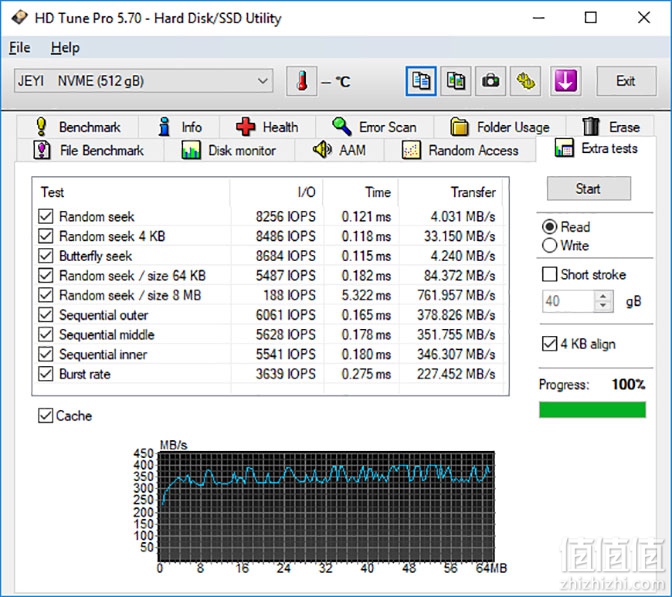Image resolution: width=672 pixels, height=597 pixels.
Task: Switch to the Erase tab
Action: tap(610, 127)
